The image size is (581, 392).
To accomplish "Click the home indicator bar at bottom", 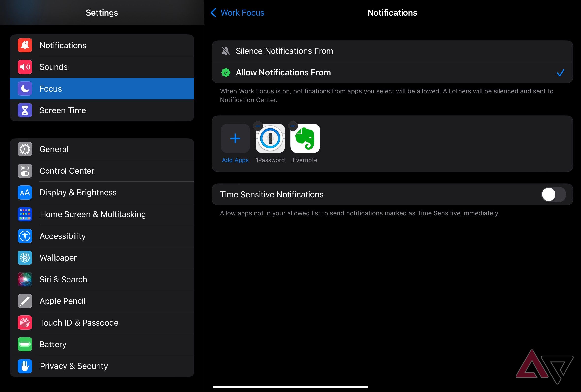I will tap(290, 387).
